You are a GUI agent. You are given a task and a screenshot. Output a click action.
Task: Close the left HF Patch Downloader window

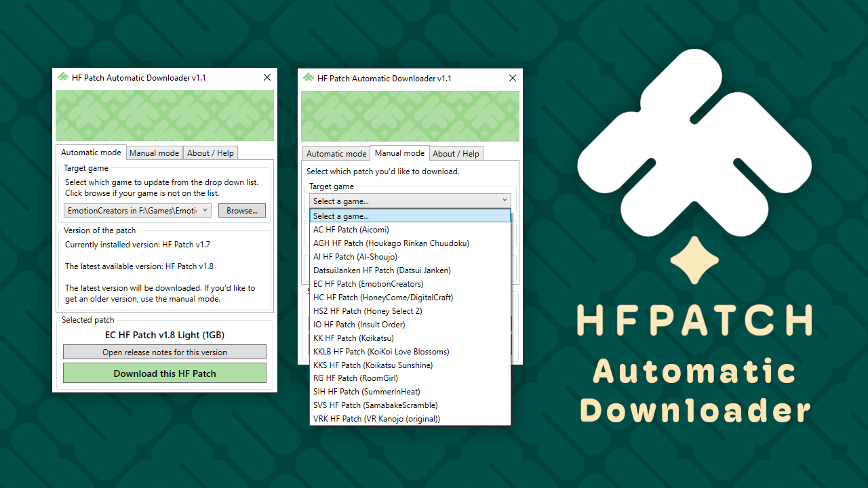coord(267,77)
